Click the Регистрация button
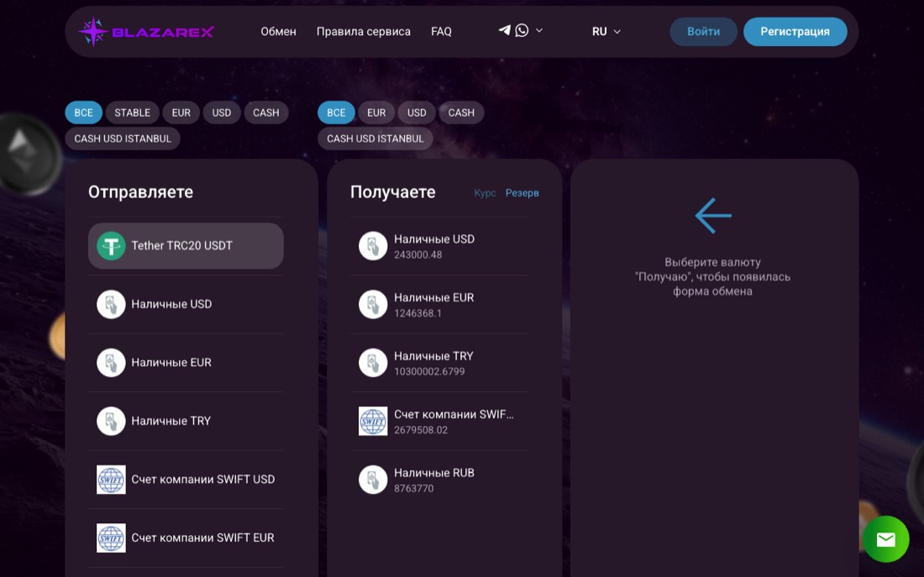The image size is (924, 577). click(x=795, y=31)
